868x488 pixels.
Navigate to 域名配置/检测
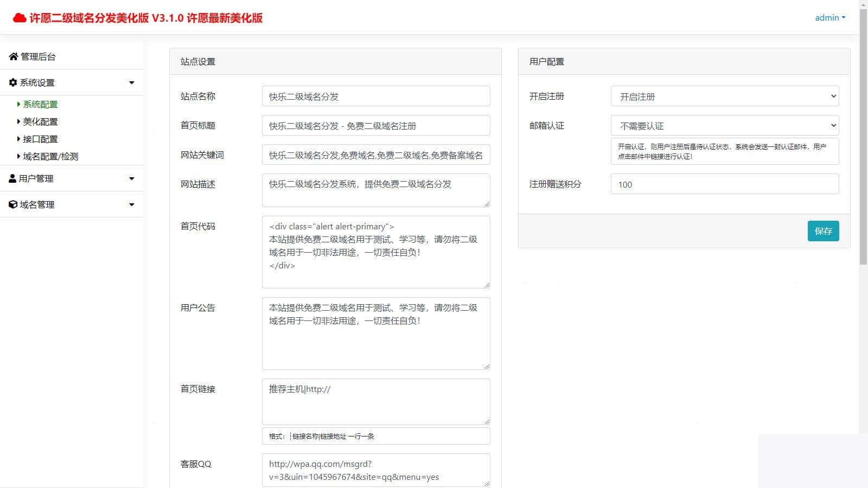[50, 156]
